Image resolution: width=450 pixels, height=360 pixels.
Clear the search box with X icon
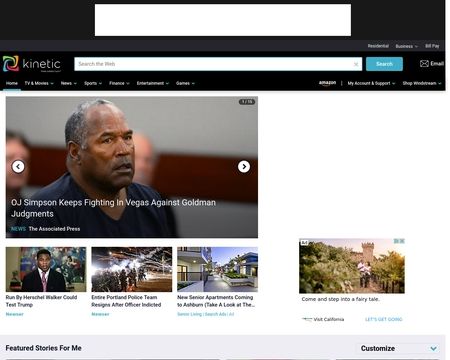click(x=356, y=64)
